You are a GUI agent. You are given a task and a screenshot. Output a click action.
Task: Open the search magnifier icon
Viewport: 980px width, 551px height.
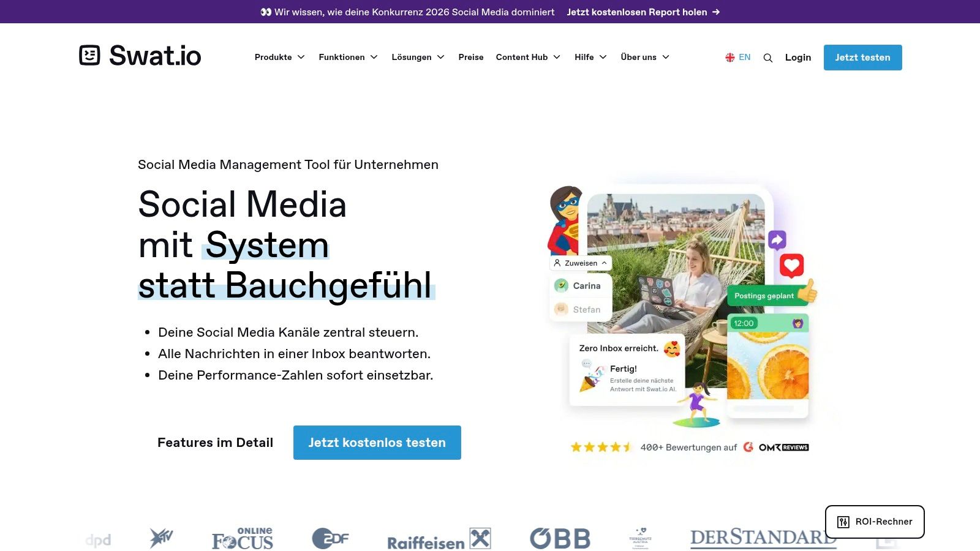(x=768, y=58)
